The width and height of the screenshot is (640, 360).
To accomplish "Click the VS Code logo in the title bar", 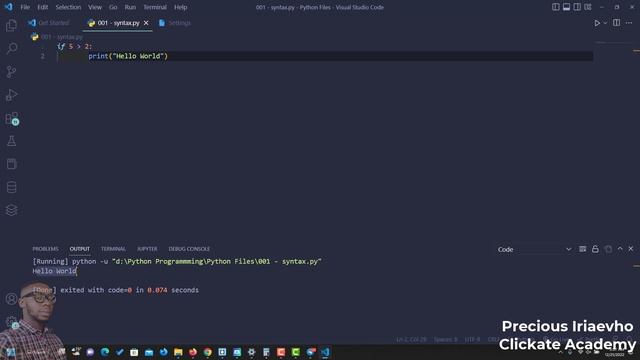I will point(9,7).
